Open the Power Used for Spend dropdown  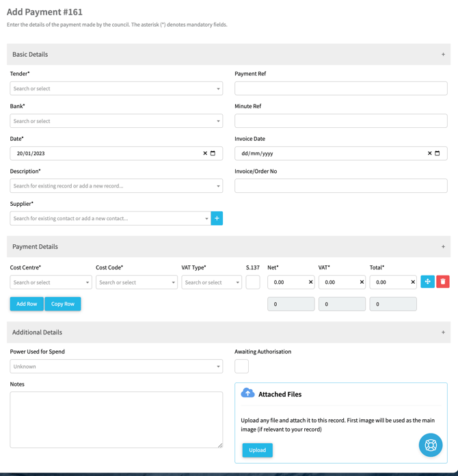click(x=116, y=366)
